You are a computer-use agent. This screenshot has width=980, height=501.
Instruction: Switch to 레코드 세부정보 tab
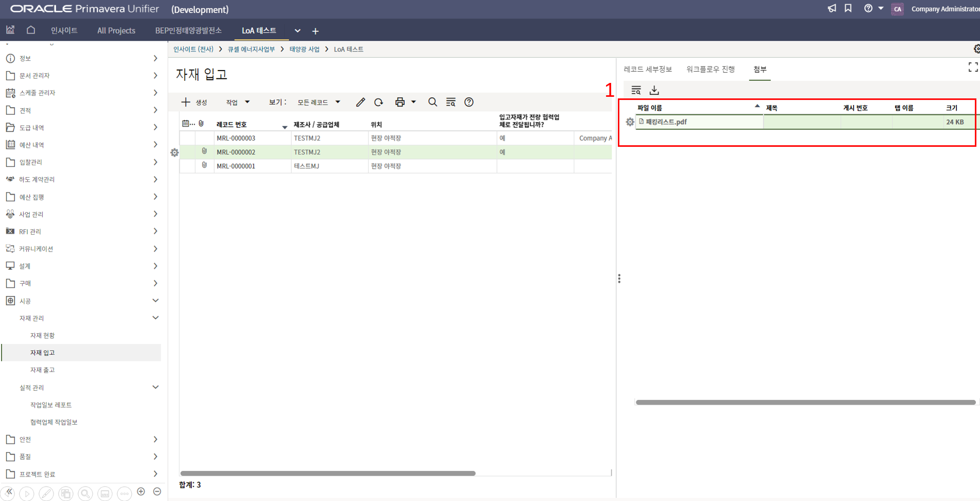(x=648, y=69)
